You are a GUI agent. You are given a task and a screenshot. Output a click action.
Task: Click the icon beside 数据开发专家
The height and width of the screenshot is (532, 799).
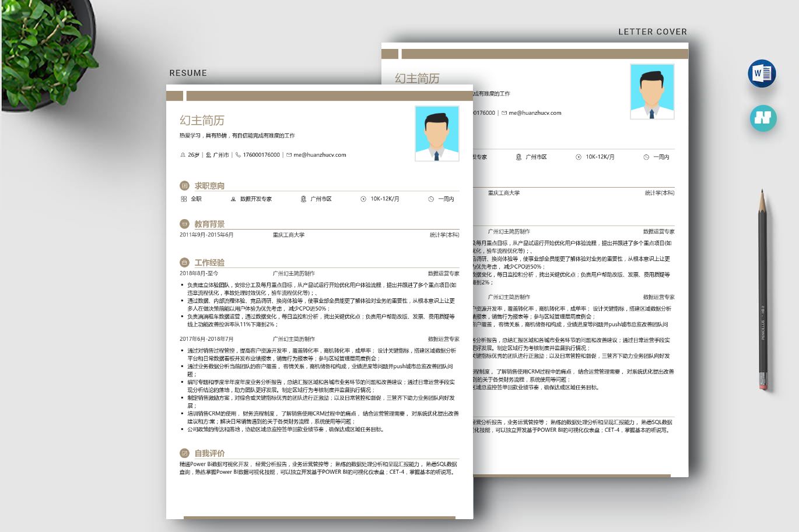click(x=233, y=199)
